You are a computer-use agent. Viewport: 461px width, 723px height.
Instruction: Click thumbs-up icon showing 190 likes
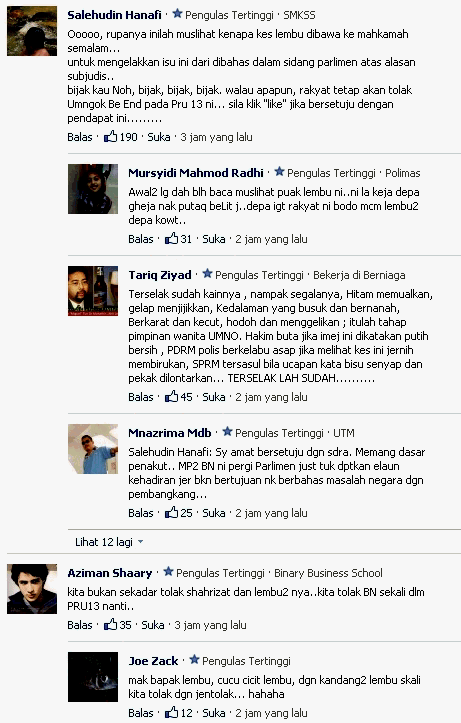pyautogui.click(x=111, y=136)
